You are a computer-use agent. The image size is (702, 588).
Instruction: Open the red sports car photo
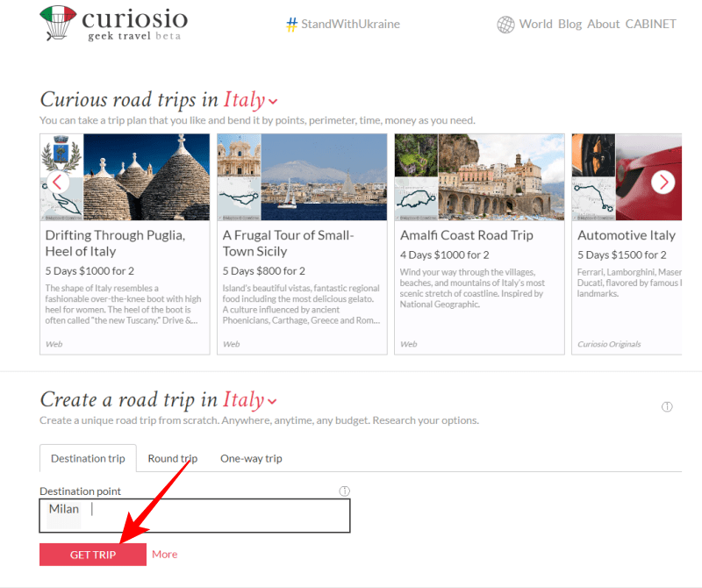tap(648, 177)
